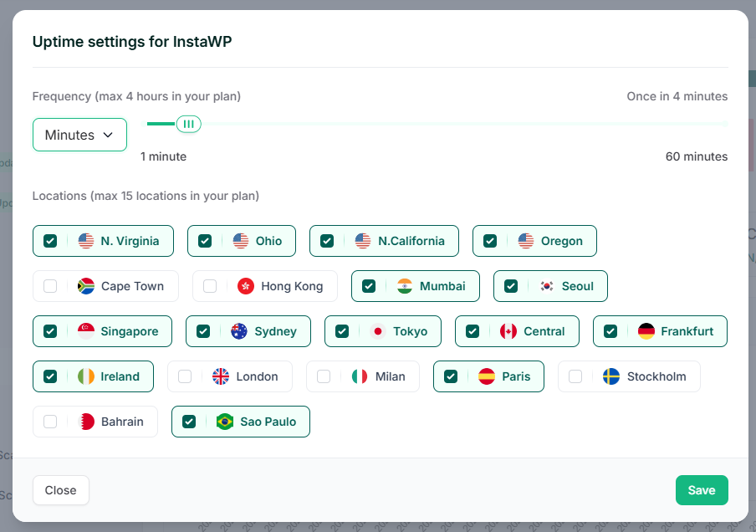This screenshot has height=532, width=756.
Task: Uncheck the Sydney location checkbox
Action: [203, 331]
